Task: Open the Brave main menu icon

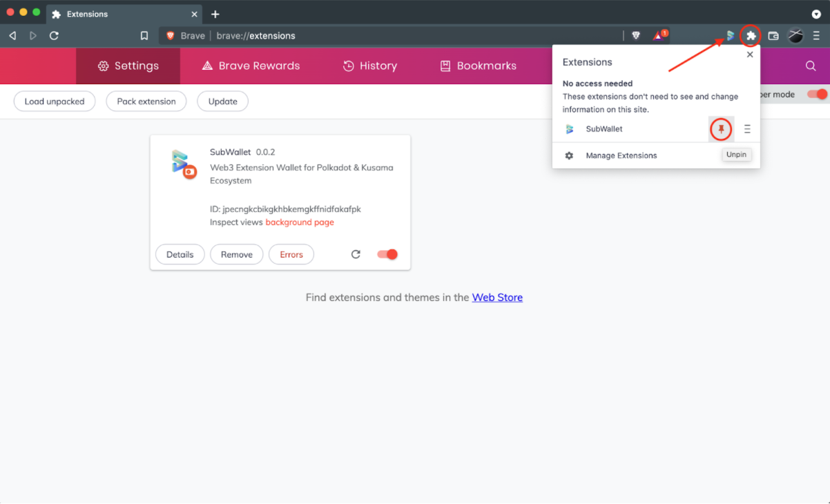Action: click(816, 36)
